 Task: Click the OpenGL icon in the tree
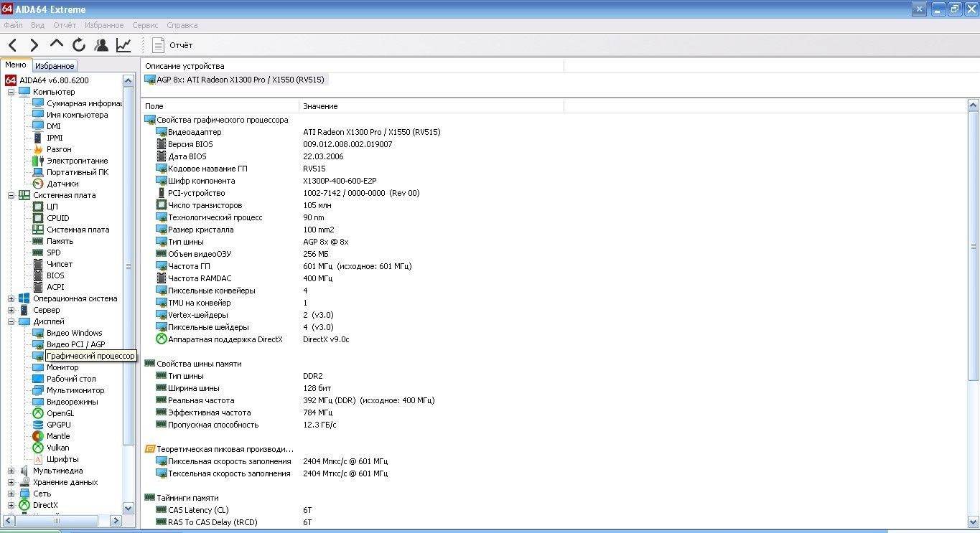coord(38,413)
